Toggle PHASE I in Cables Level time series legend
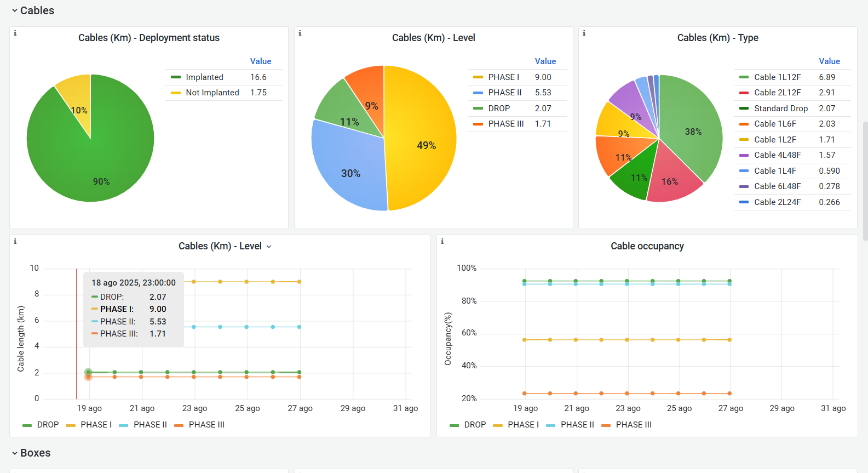This screenshot has height=473, width=868. [96, 425]
